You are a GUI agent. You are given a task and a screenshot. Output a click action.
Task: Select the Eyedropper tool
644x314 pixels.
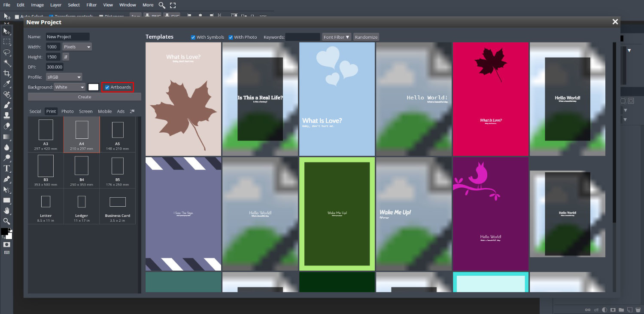coord(7,84)
